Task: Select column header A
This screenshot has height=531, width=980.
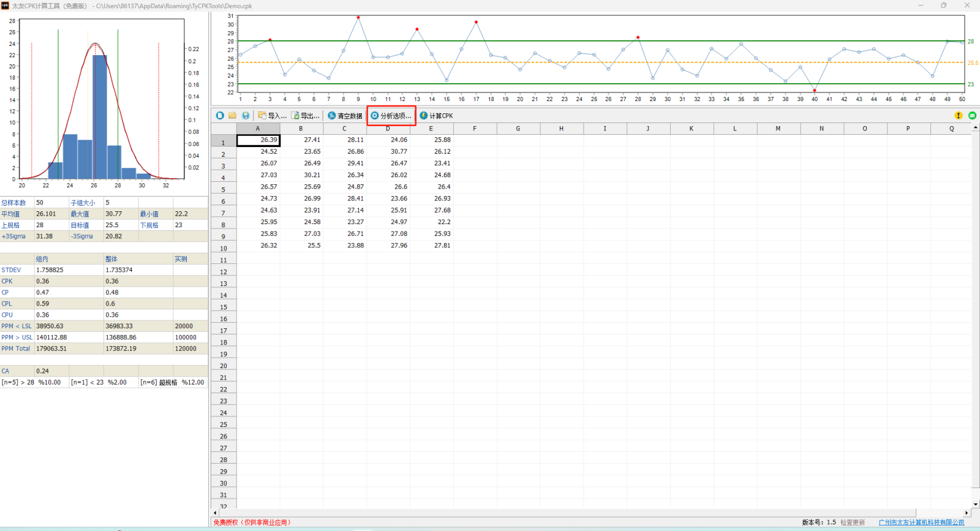Action: 258,129
